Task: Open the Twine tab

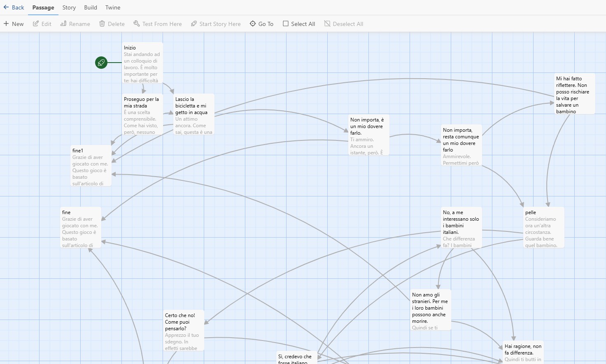Action: pos(113,7)
